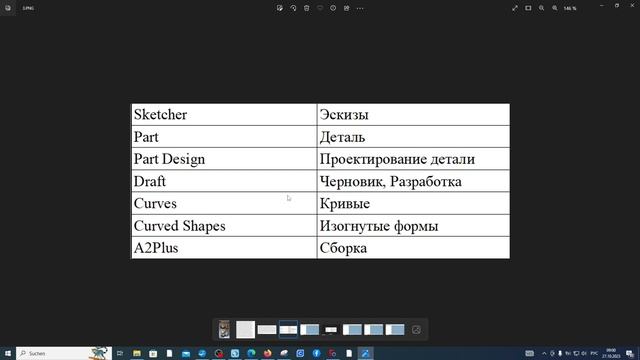640x360 pixels.
Task: Expand hidden system tray icons chevron
Action: point(544,353)
